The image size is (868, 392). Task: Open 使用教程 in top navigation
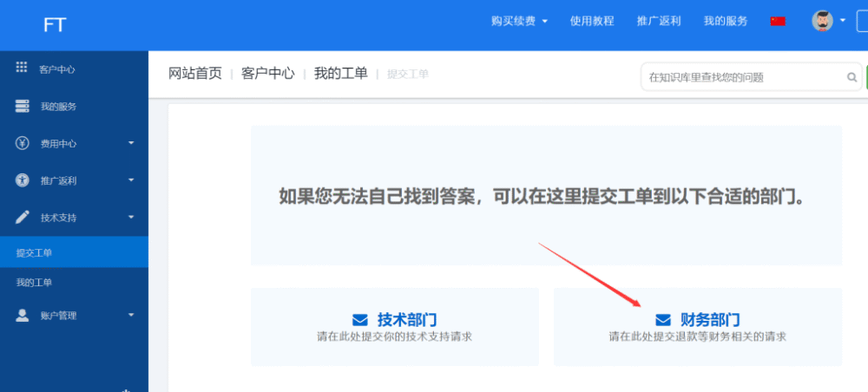click(x=592, y=21)
